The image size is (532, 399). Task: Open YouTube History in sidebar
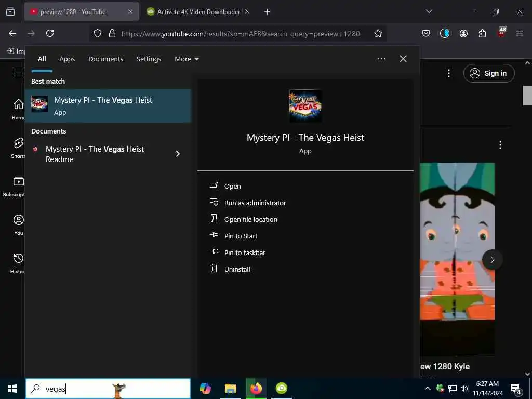pyautogui.click(x=18, y=263)
